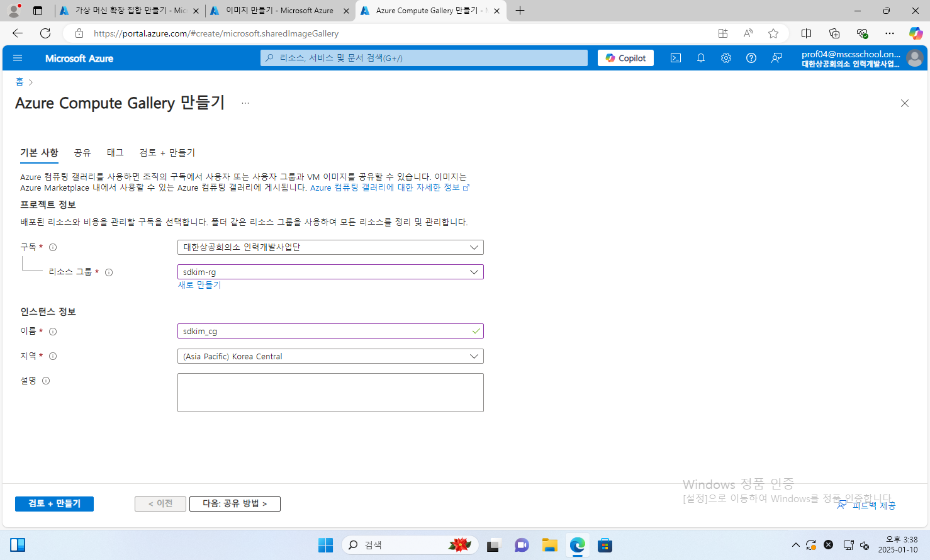Open the browser apps icon in the address bar
The width and height of the screenshot is (930, 560).
click(x=723, y=33)
